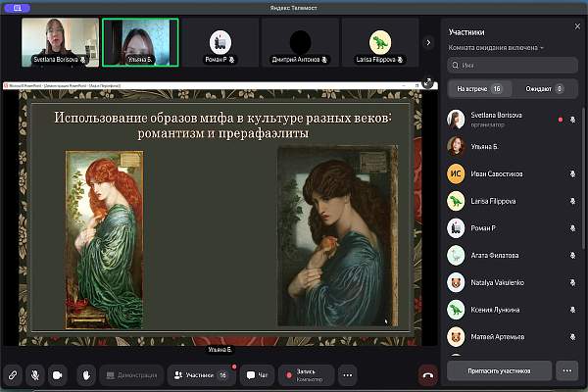Click Роман Р avatar in participants list
Viewport: 588px width, 392px height.
point(456,228)
